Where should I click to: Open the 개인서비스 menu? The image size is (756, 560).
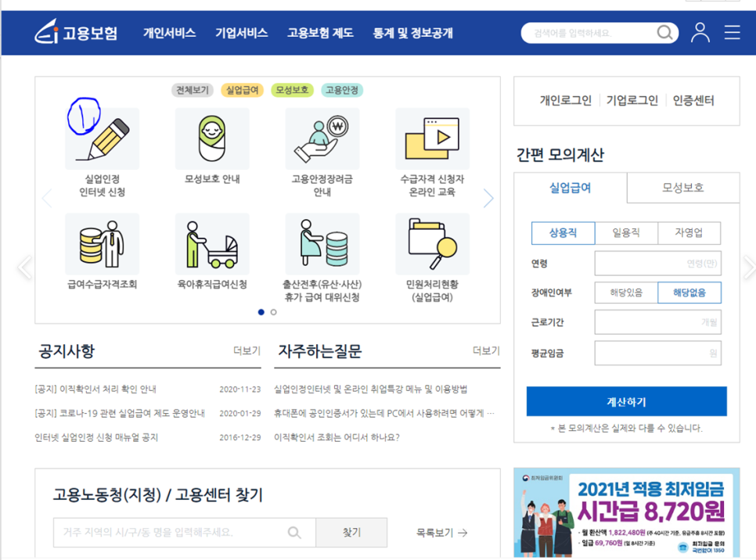click(x=169, y=33)
